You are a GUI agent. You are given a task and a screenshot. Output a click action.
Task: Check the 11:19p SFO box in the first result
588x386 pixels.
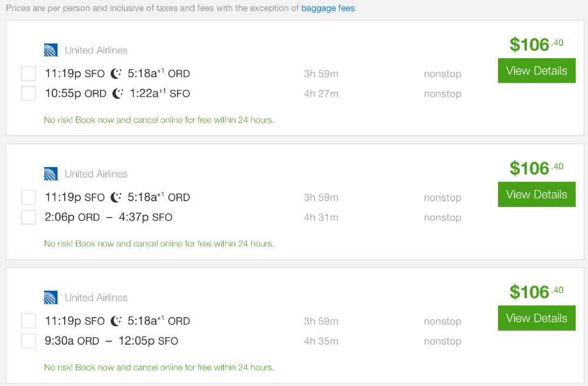coord(29,74)
